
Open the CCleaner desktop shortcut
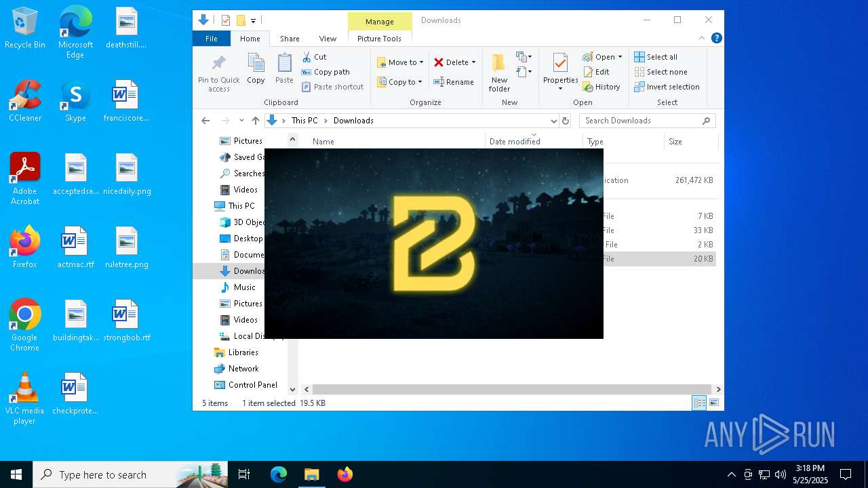coord(25,101)
